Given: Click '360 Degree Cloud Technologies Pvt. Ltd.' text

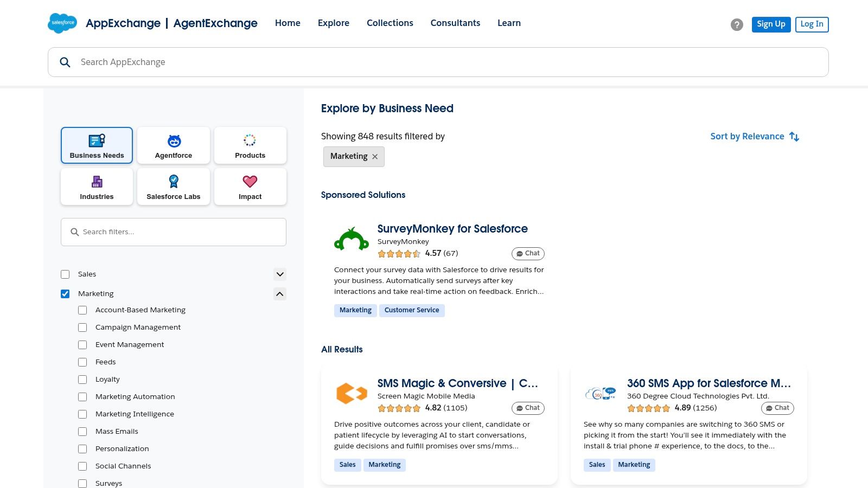Looking at the screenshot, I should click(698, 396).
